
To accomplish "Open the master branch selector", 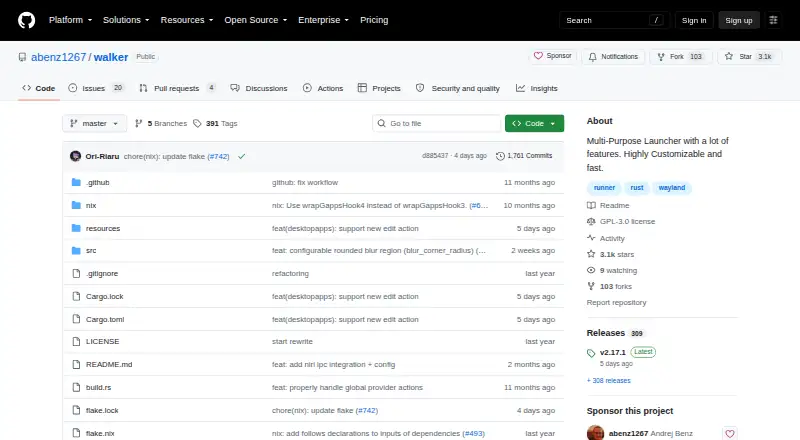I will tap(94, 124).
